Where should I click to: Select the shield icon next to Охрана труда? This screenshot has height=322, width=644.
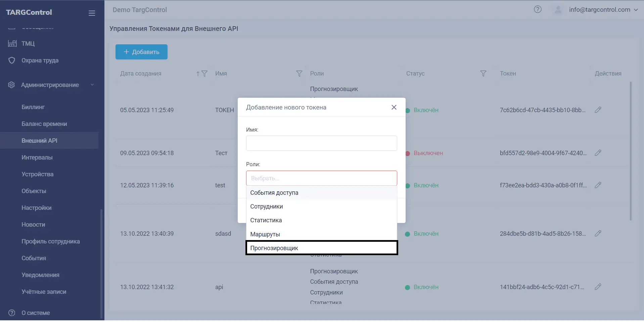11,60
